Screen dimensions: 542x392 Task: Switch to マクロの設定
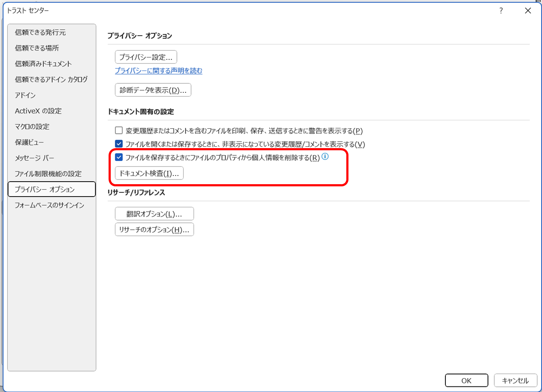[x=51, y=127]
